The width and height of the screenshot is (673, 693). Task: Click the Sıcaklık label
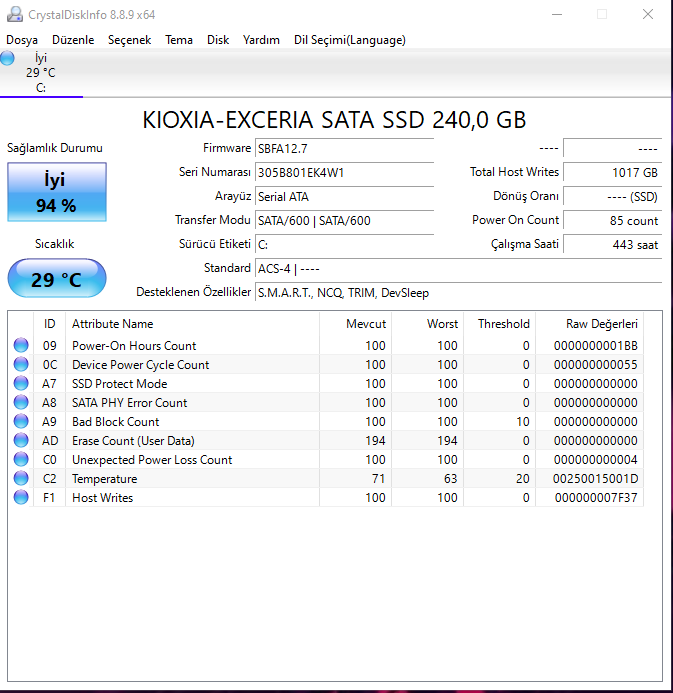[x=54, y=244]
